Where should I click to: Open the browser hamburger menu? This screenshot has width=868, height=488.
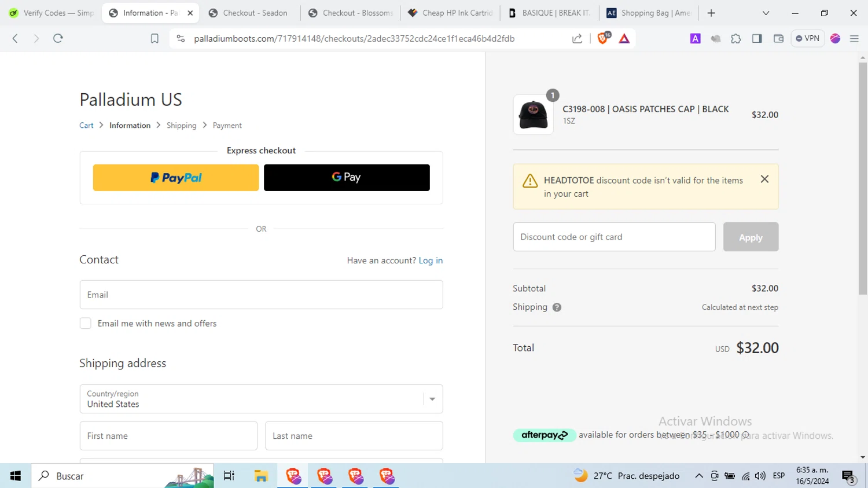(854, 38)
